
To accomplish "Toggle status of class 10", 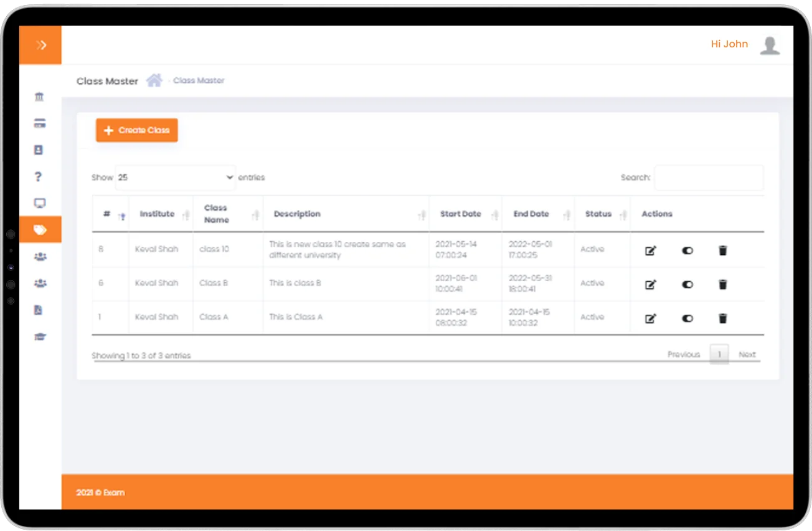I will click(x=687, y=251).
